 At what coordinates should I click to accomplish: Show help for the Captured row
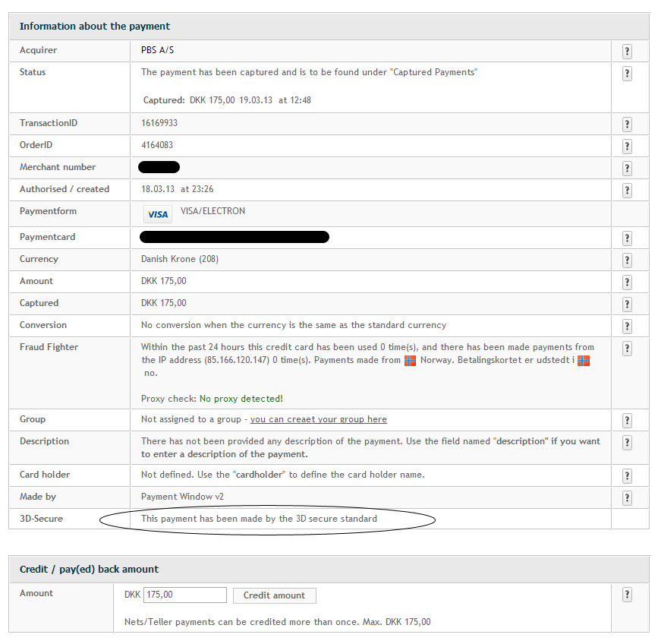(x=627, y=305)
